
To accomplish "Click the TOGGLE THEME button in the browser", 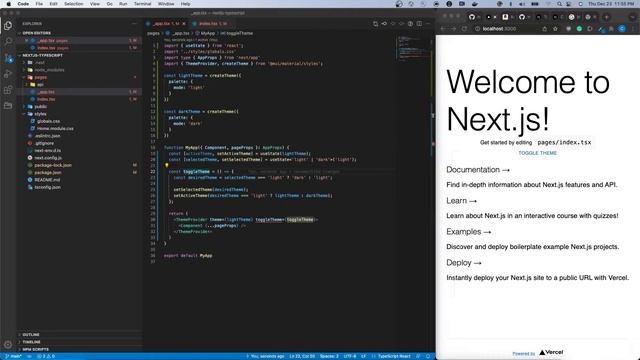I will [538, 153].
